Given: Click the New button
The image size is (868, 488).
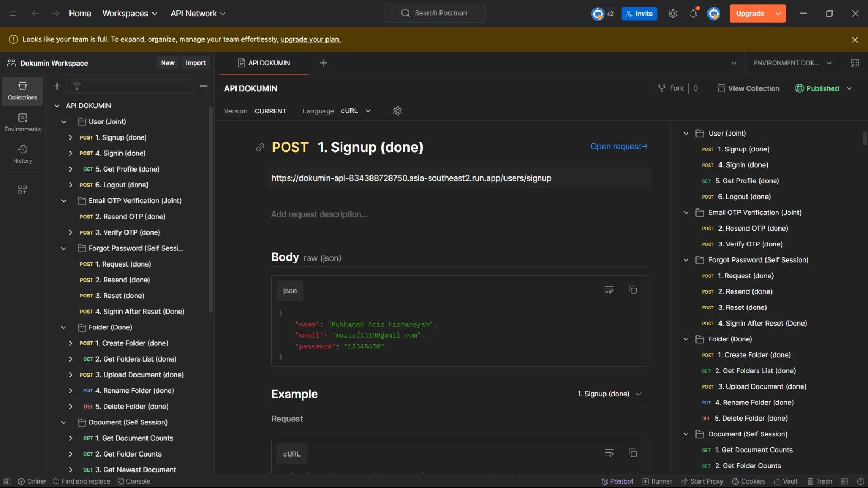Looking at the screenshot, I should (168, 63).
